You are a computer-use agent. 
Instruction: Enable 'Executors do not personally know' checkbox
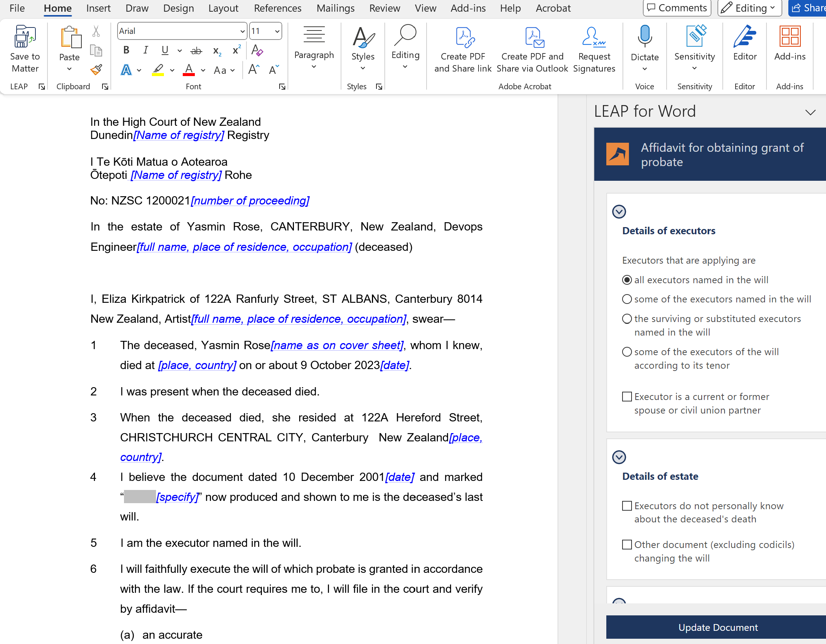click(x=627, y=506)
